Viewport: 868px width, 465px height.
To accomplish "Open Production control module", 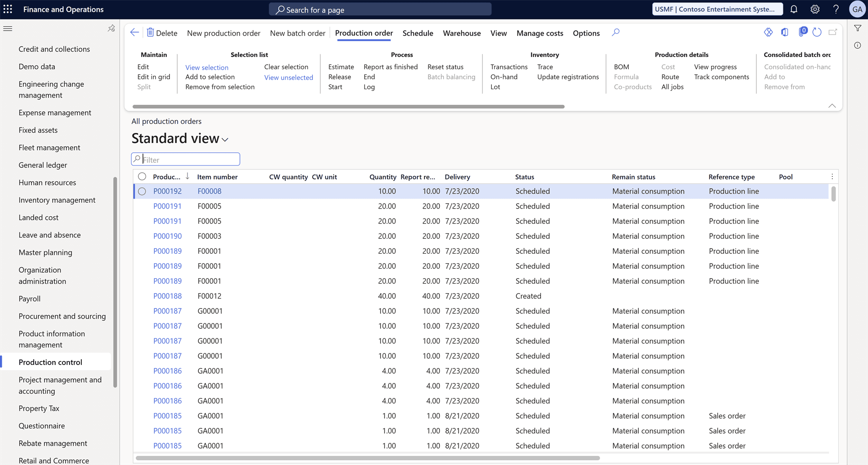I will [50, 362].
